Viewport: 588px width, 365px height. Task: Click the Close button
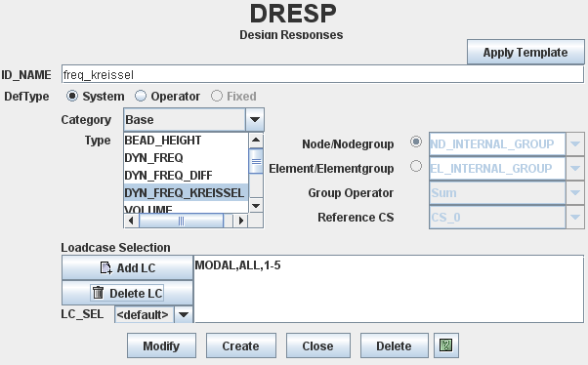tap(318, 345)
